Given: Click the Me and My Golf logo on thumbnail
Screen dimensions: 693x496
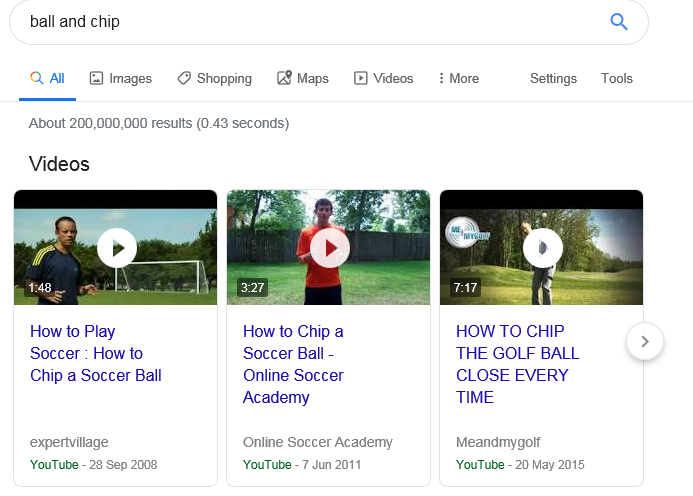Looking at the screenshot, I should click(x=466, y=232).
